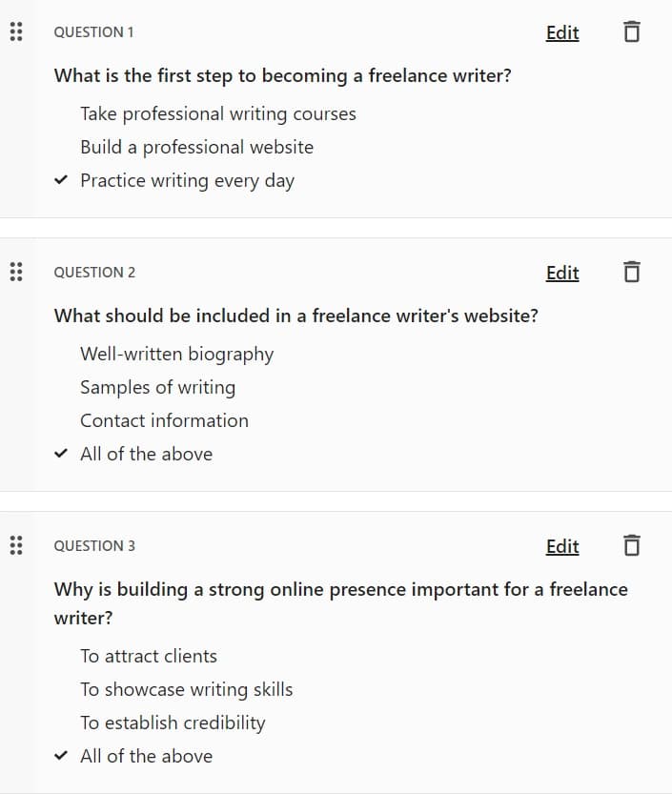
Task: Delete Question 3 using trash icon
Action: (x=631, y=545)
